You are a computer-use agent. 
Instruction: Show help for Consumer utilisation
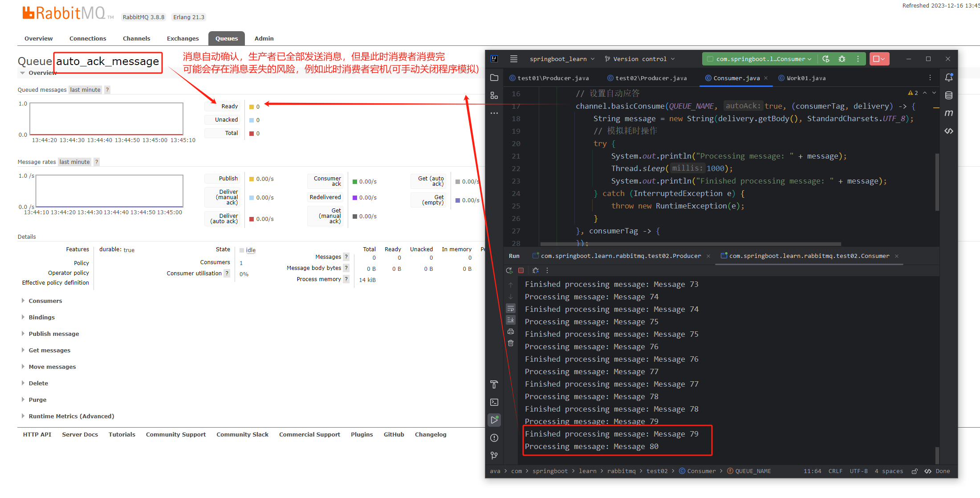tap(227, 273)
